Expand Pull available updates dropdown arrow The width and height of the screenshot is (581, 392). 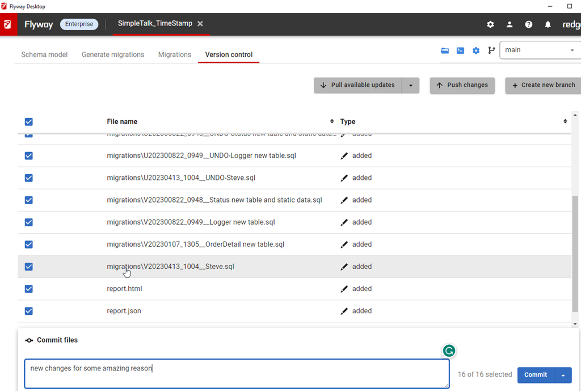[x=411, y=86]
